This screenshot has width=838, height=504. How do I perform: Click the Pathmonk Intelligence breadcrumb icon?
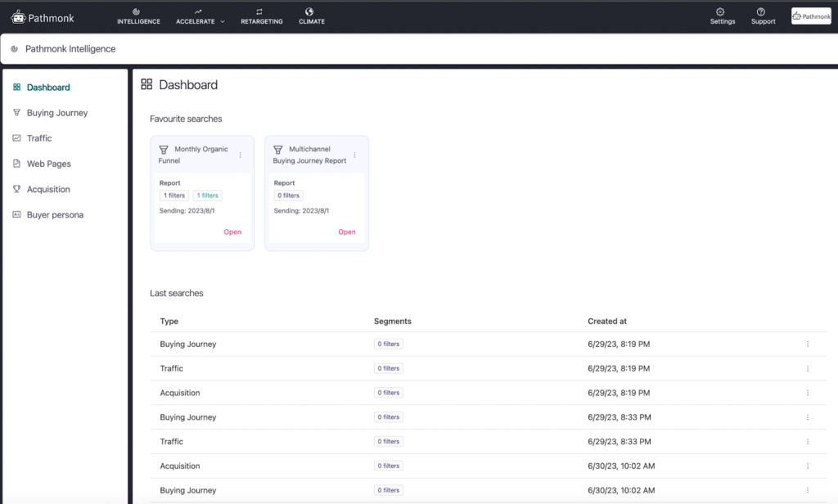(13, 48)
